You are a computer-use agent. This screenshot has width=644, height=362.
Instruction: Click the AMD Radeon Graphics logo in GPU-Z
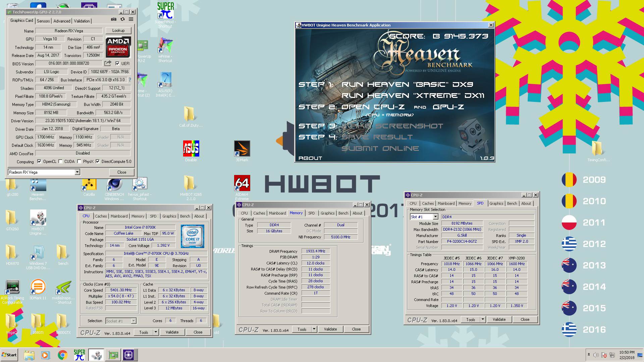118,47
